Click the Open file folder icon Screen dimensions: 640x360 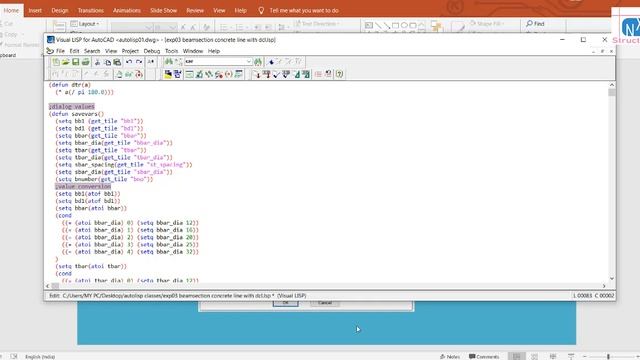click(65, 62)
